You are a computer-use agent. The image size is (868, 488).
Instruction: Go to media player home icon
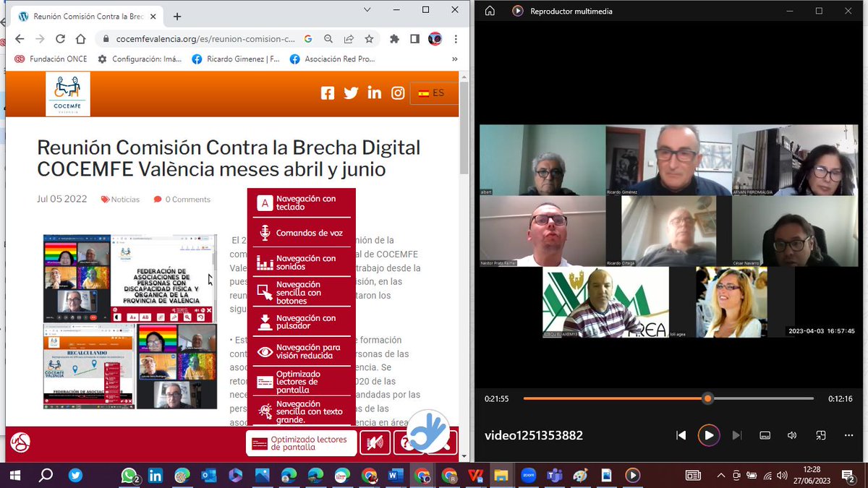tap(490, 11)
